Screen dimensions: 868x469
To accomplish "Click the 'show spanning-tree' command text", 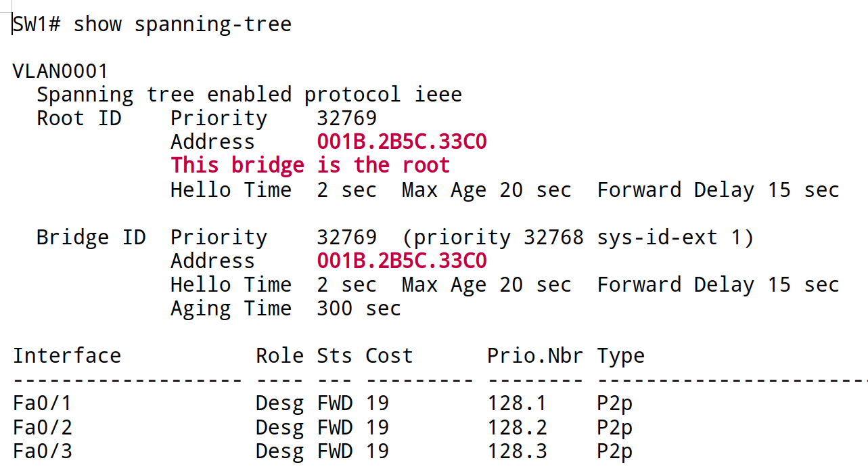I will [183, 24].
